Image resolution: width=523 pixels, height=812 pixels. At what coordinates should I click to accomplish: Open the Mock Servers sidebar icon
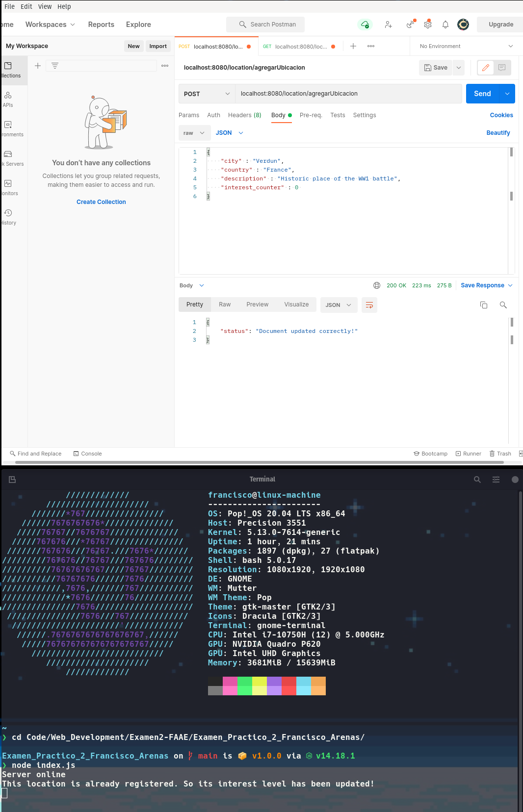pos(8,154)
